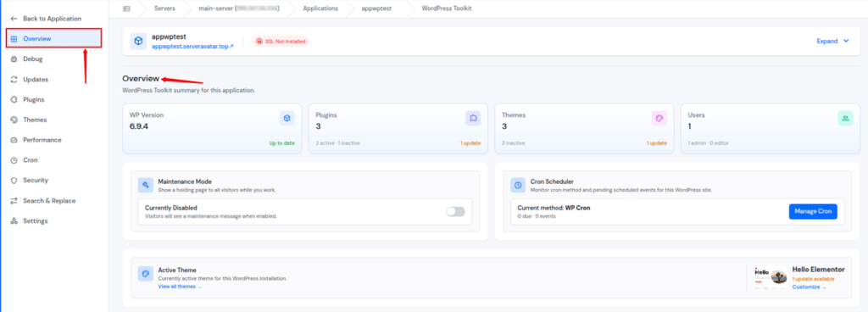Click the Debug bug icon in the sidebar

(14, 59)
